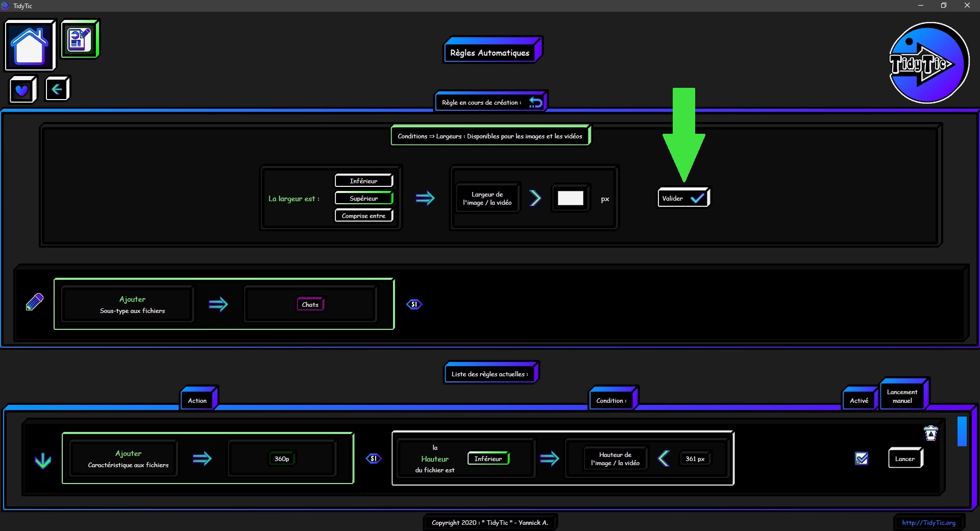This screenshot has width=980, height=531.
Task: Click the undo arrow beside rule creation label
Action: 535,103
